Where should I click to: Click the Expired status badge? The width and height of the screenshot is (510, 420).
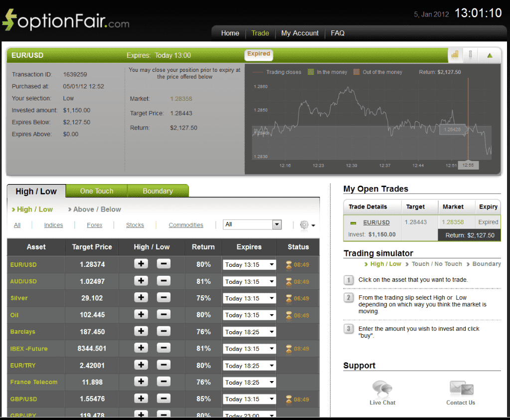click(259, 54)
